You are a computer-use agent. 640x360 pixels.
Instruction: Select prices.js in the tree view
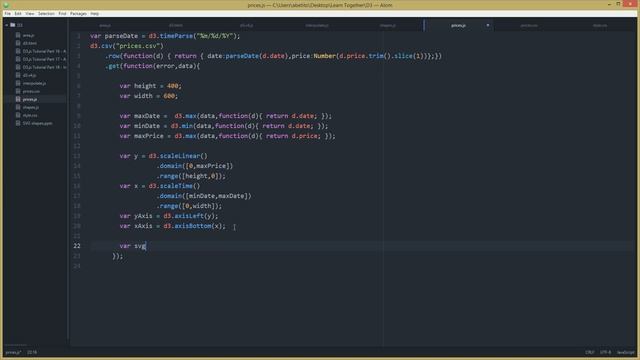pyautogui.click(x=30, y=99)
